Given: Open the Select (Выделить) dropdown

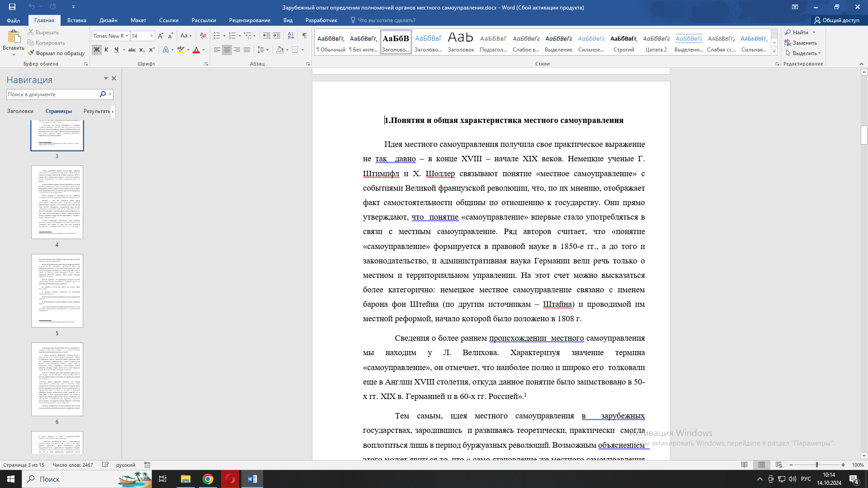Looking at the screenshot, I should pos(803,53).
